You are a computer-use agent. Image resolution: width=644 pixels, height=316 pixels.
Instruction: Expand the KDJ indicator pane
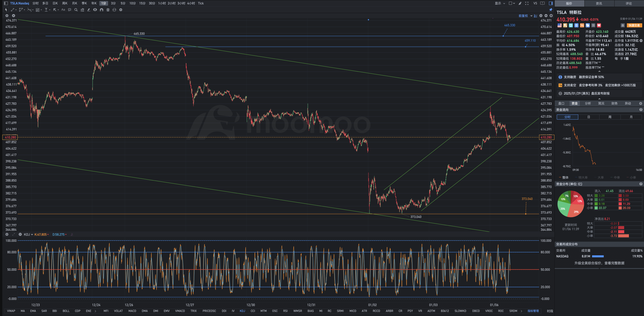point(13,234)
